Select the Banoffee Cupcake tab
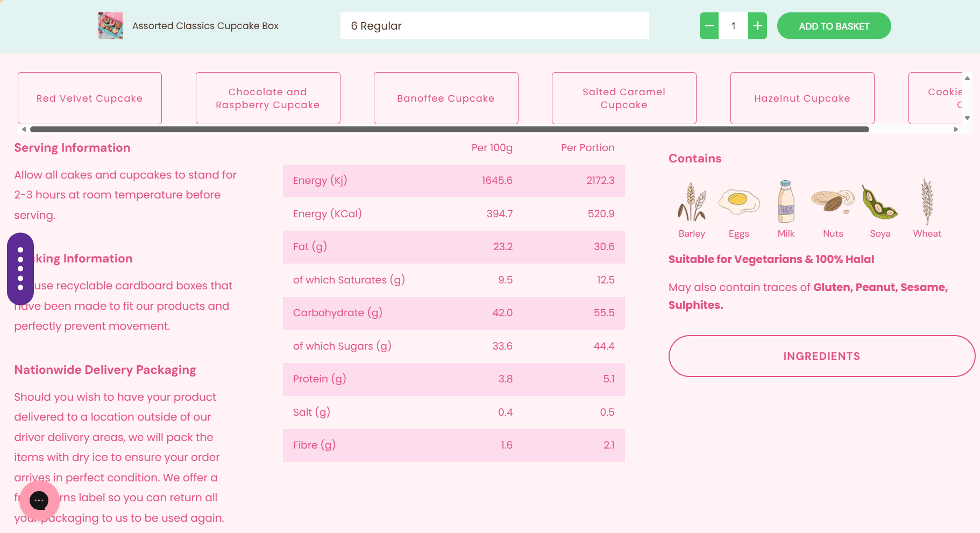This screenshot has width=980, height=533. click(446, 98)
